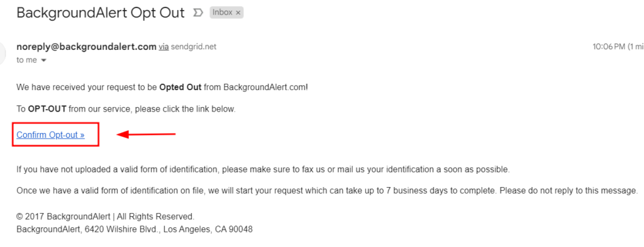644x247 pixels.
Task: Click the Inbox label chip
Action: (226, 13)
